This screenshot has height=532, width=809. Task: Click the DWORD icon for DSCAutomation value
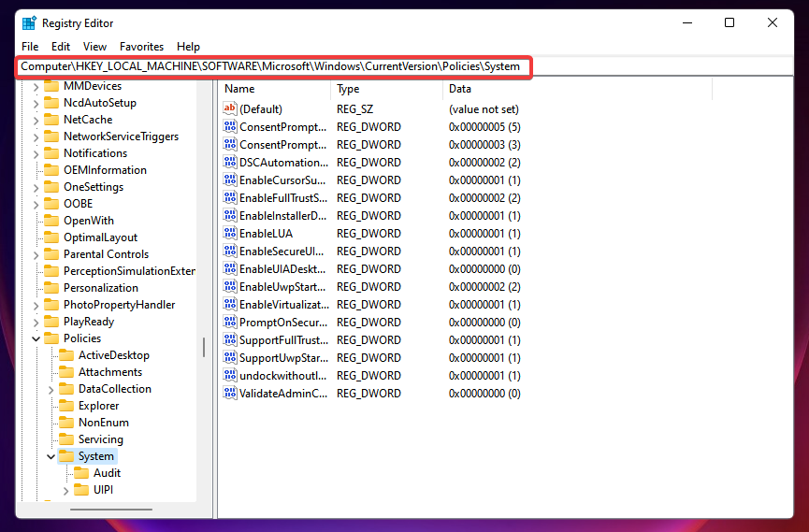229,162
